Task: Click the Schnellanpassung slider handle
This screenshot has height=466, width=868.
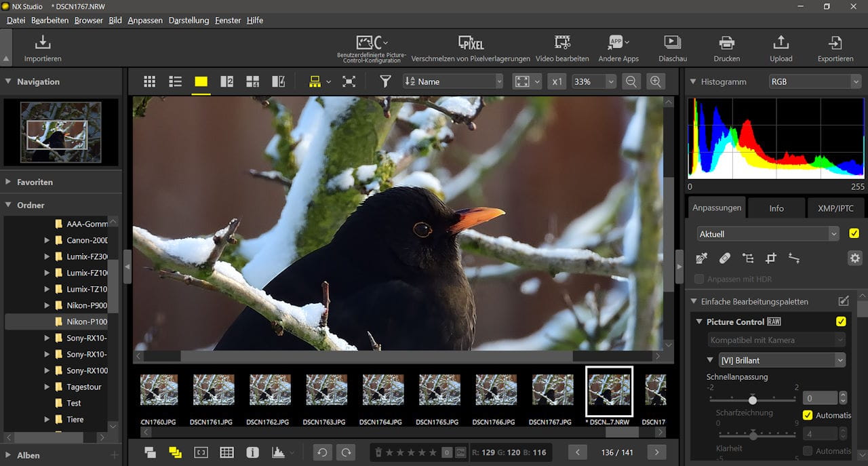Action: pos(752,399)
